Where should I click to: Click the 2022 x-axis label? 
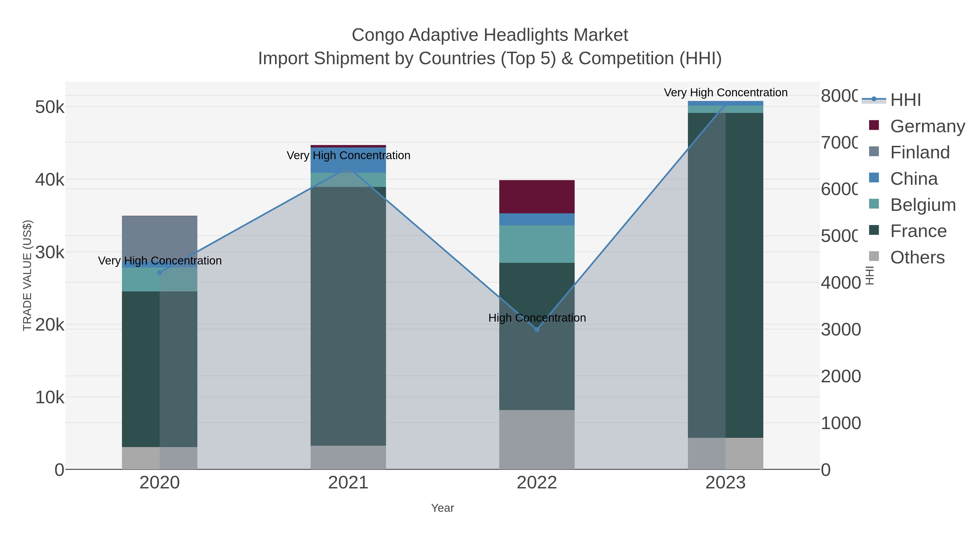click(x=537, y=482)
